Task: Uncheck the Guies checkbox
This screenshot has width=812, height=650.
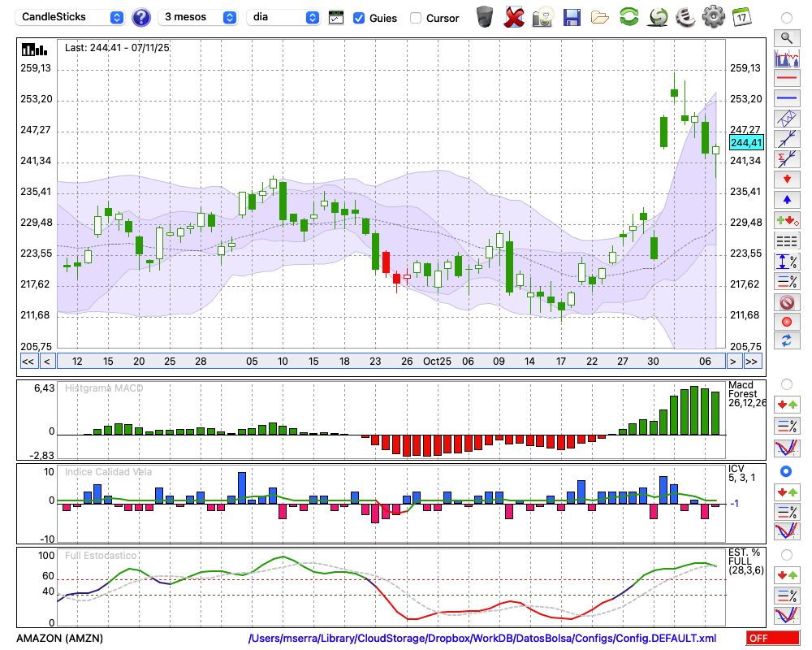Action: coord(359,18)
